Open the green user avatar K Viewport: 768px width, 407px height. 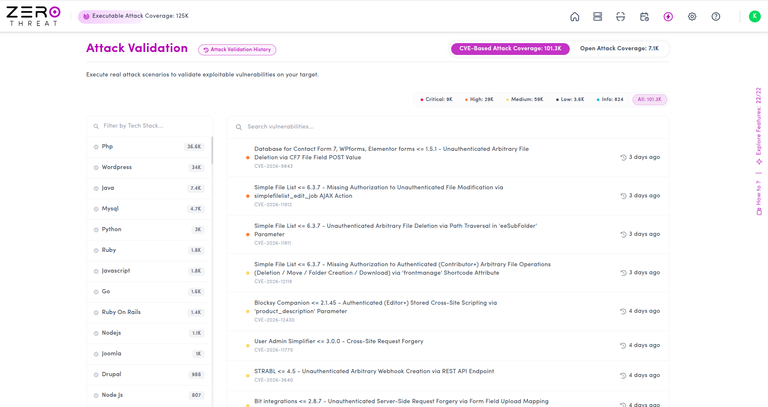[754, 16]
